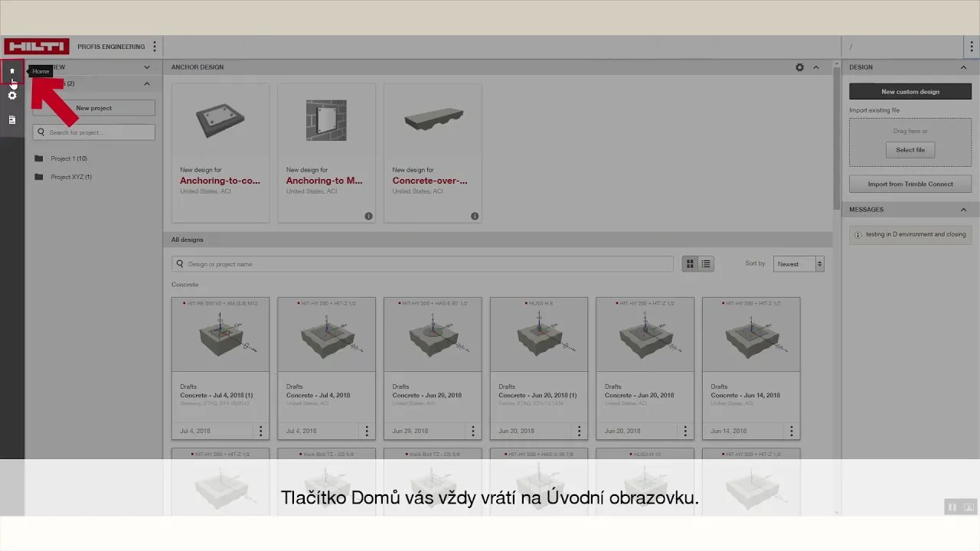Open options for HIT-HY 200 Jul 4 design

367,431
